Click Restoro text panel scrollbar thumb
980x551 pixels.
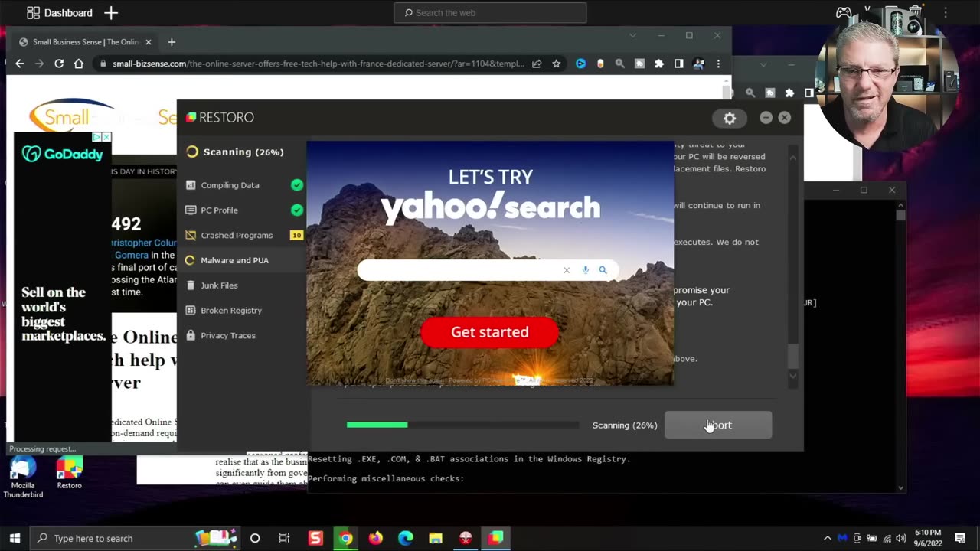[x=792, y=355]
